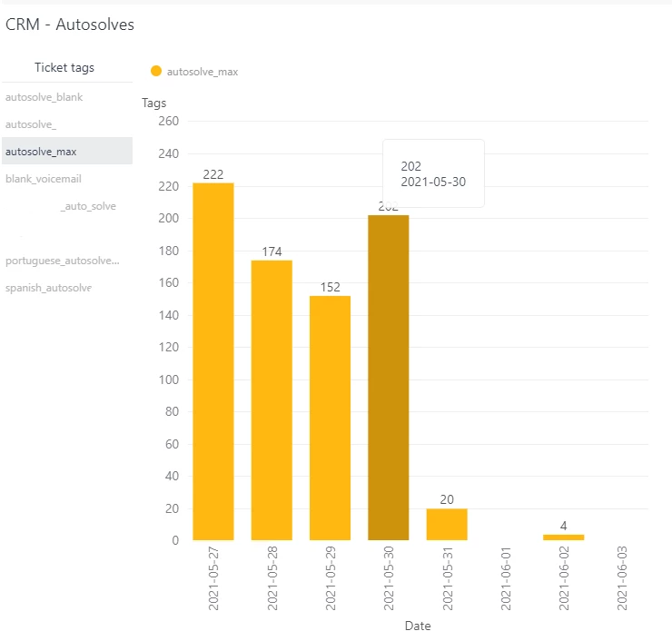Click the tooltip showing 202 2021-05-30
This screenshot has width=672, height=631.
pos(433,173)
